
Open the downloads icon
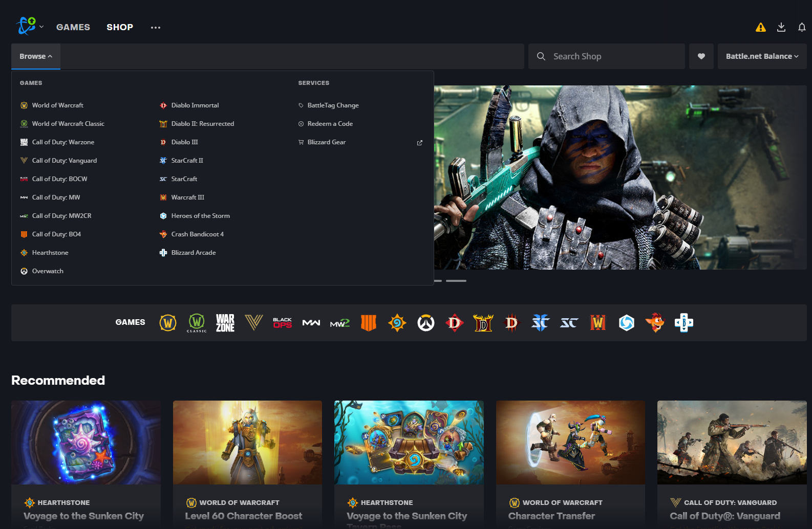[781, 27]
